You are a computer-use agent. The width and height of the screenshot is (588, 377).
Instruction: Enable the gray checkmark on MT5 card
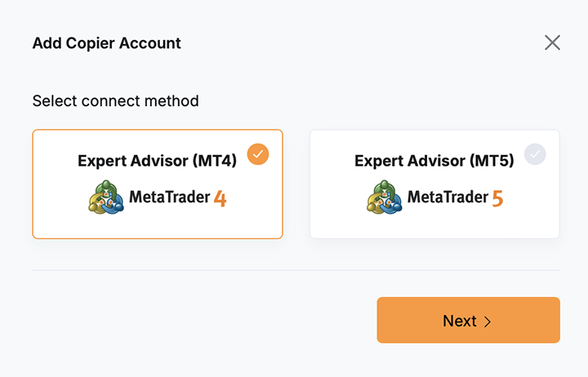[535, 153]
